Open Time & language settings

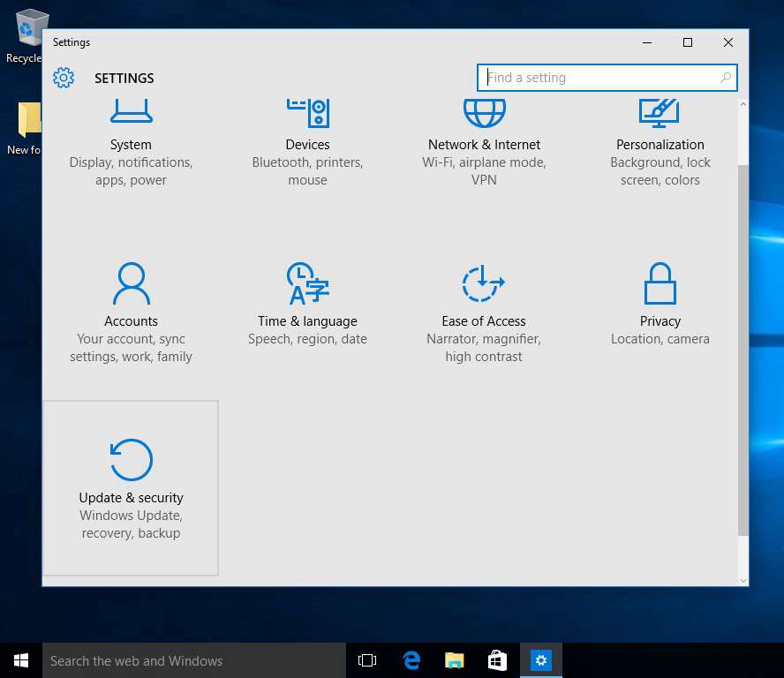pyautogui.click(x=307, y=309)
